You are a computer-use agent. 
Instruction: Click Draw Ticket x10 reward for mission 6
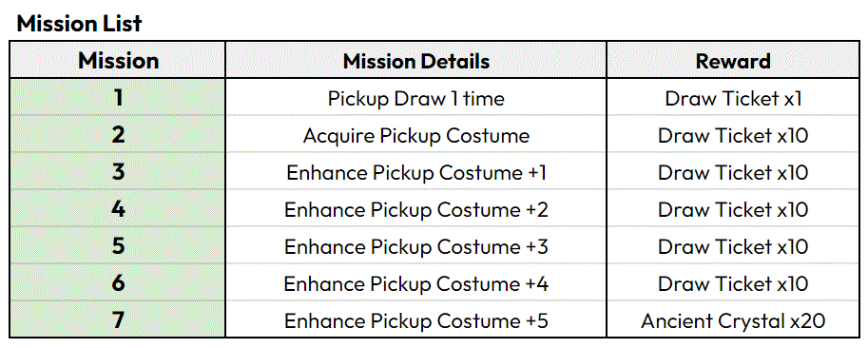[733, 283]
